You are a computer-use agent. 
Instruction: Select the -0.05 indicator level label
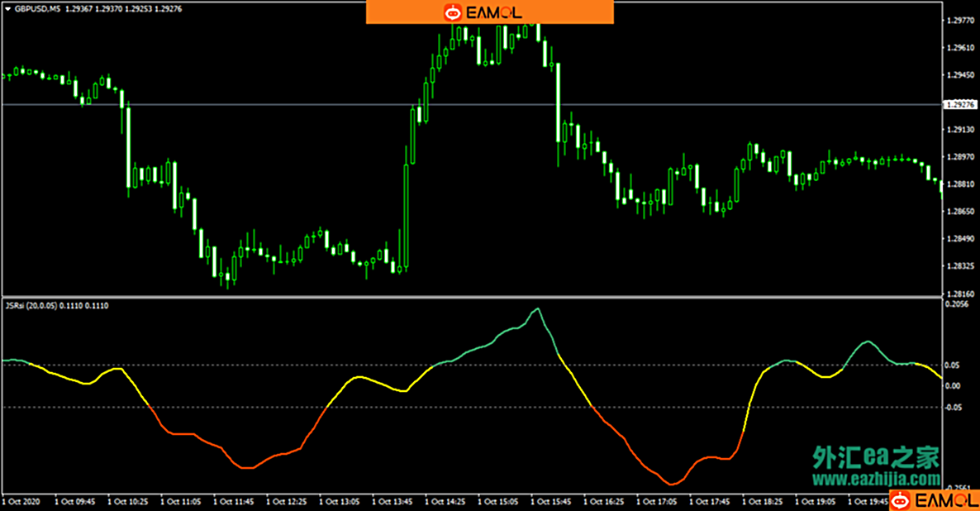[954, 407]
